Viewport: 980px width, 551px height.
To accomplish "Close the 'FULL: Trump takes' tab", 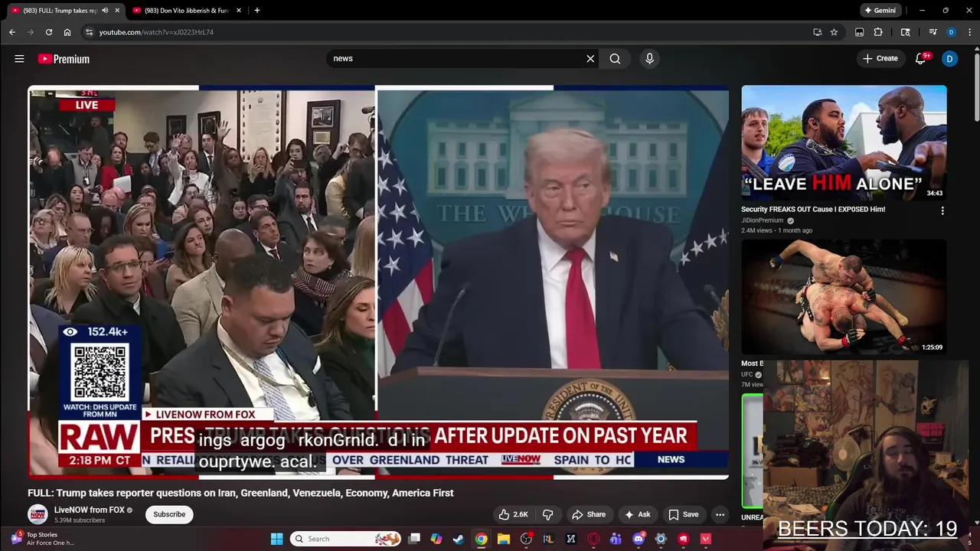I will (x=117, y=11).
